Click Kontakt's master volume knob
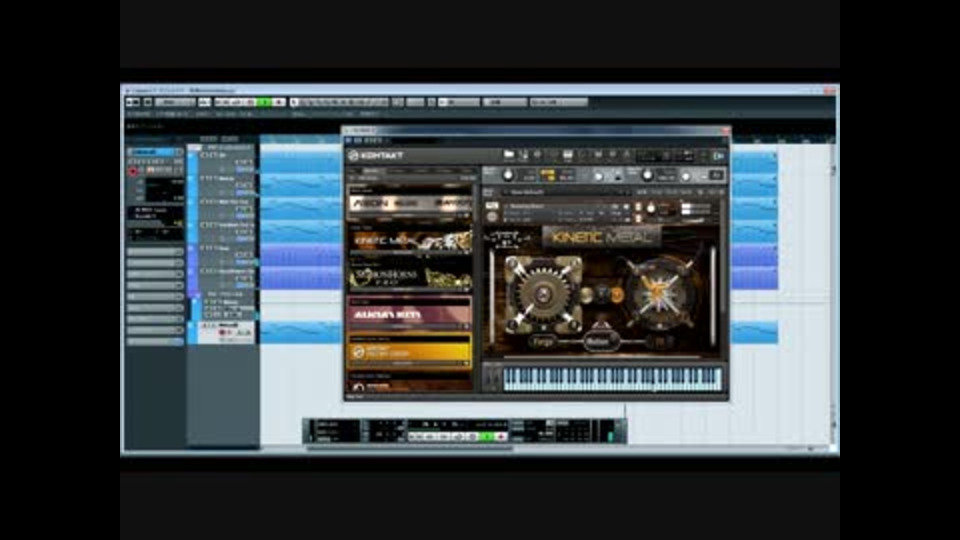This screenshot has width=960, height=540. pos(508,176)
